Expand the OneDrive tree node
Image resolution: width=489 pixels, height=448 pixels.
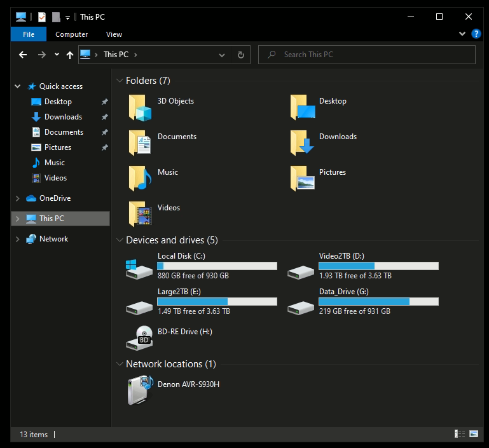(x=17, y=198)
